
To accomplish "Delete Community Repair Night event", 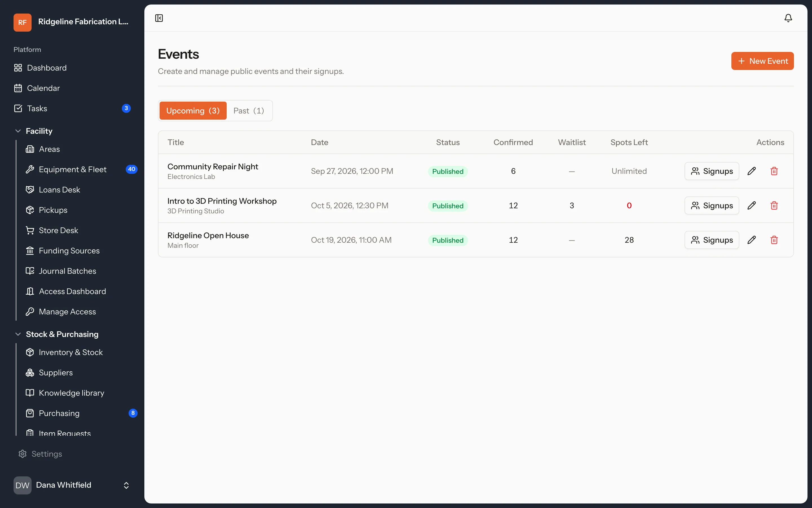I will point(774,171).
